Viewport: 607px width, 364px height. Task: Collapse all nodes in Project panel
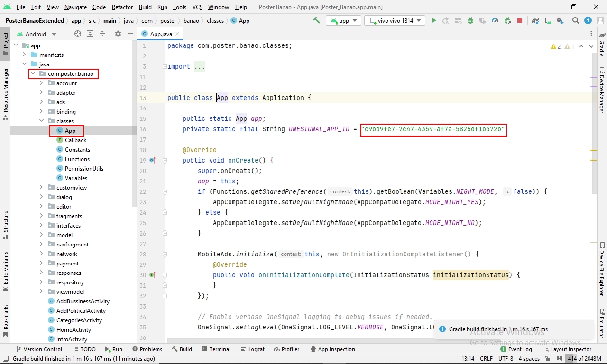click(x=102, y=34)
